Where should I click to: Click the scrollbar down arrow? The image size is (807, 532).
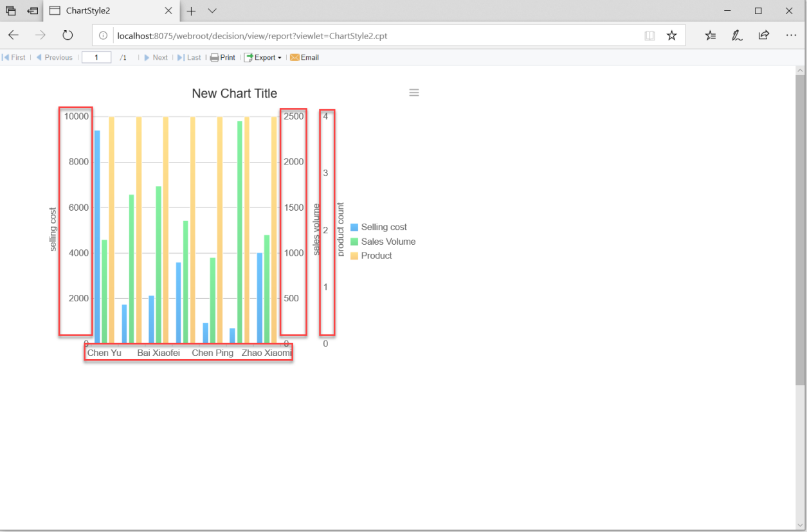tap(801, 524)
